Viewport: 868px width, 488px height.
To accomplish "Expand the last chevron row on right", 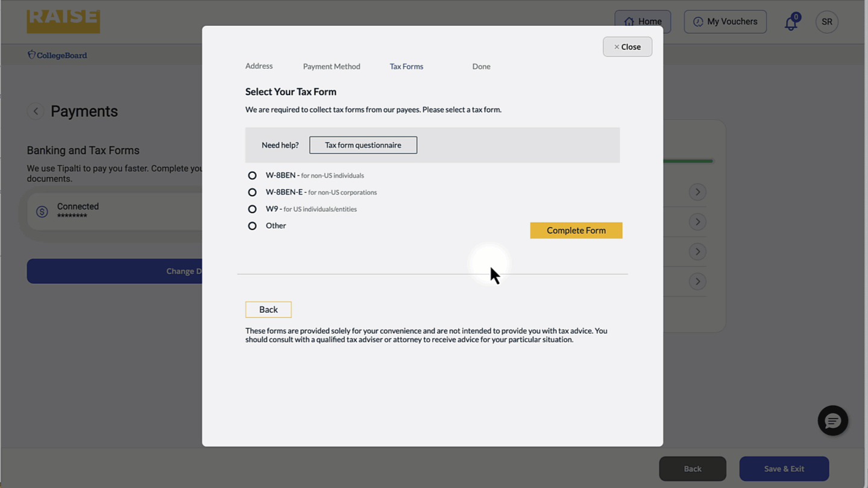I will coord(697,281).
